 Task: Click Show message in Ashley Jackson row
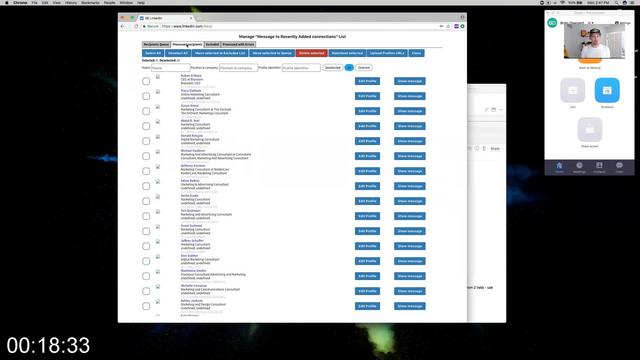tap(410, 306)
